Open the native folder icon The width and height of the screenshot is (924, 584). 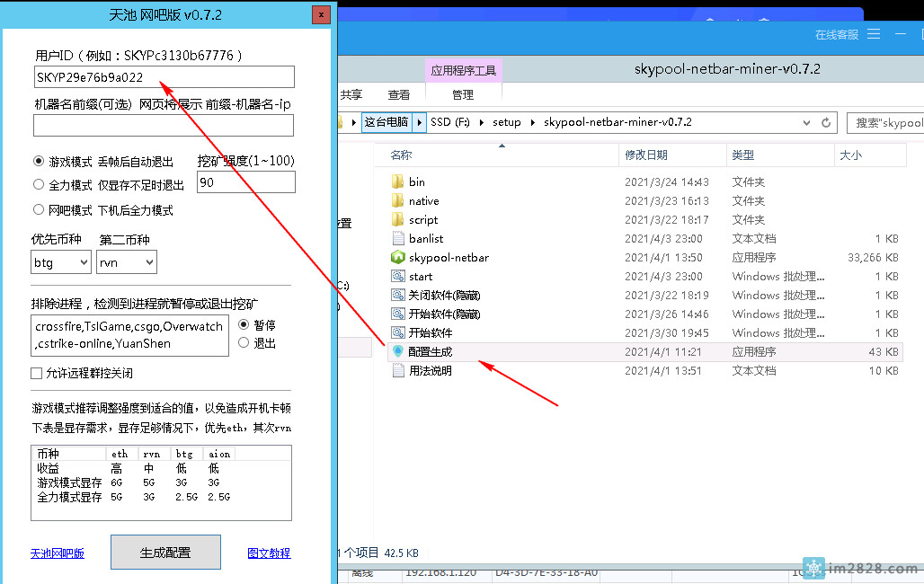point(398,200)
